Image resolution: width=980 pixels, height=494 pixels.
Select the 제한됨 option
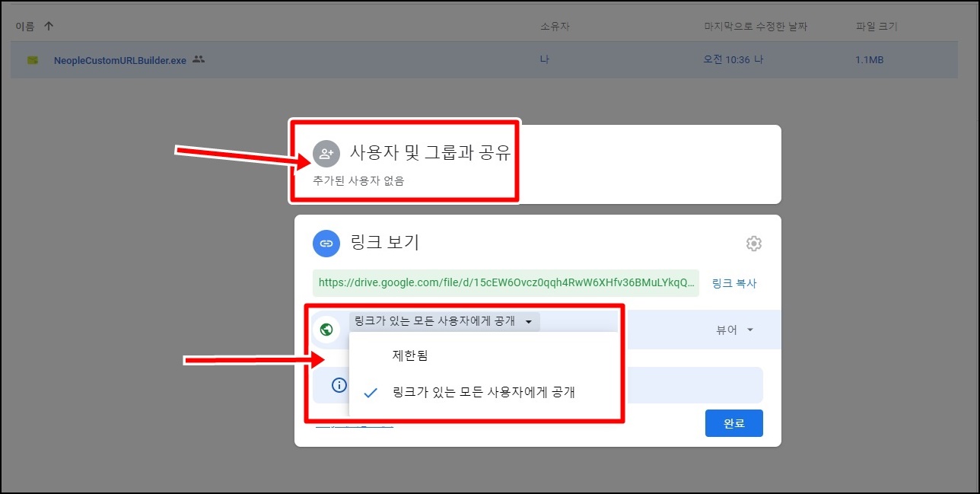[411, 355]
